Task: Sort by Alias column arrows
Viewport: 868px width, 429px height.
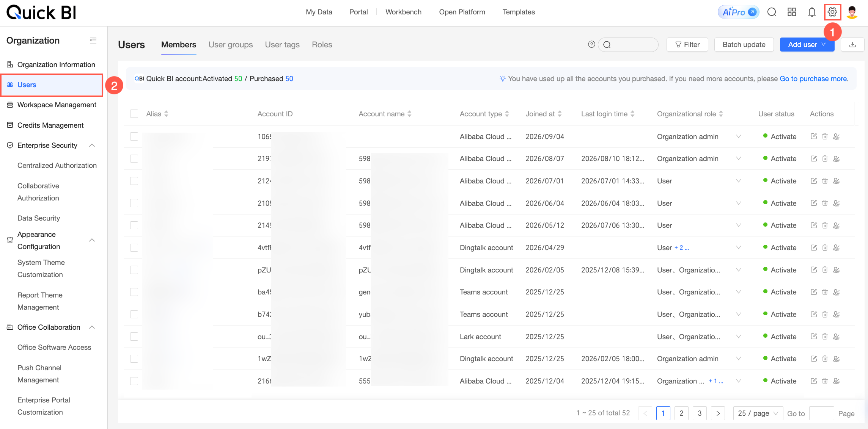Action: pyautogui.click(x=166, y=114)
